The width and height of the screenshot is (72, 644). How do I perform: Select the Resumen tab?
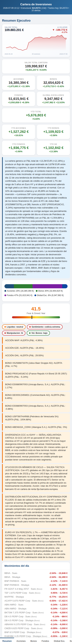(x=7, y=641)
